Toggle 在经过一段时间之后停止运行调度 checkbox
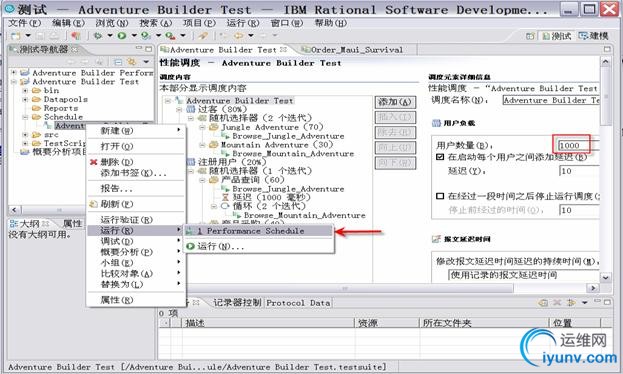The width and height of the screenshot is (623, 374). [440, 196]
